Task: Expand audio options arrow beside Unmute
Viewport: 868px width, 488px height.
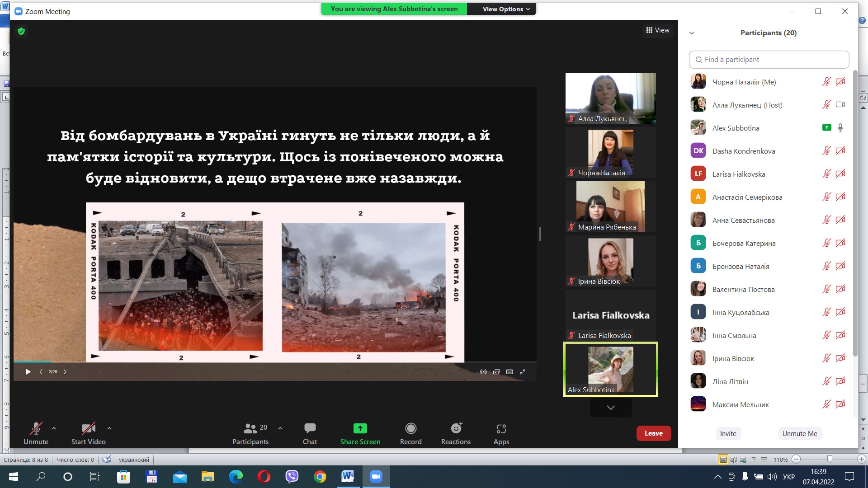Action: coord(54,428)
